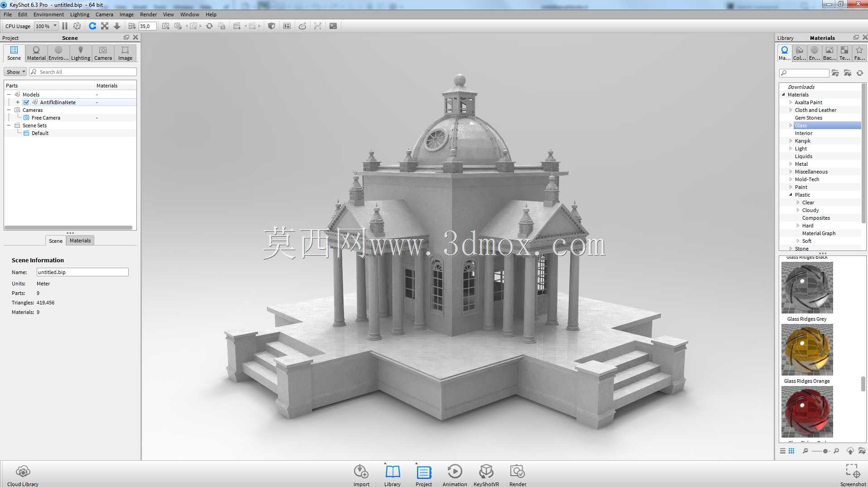The image size is (868, 487).
Task: Click the scene tree horizontal scrollbar
Action: click(68, 227)
